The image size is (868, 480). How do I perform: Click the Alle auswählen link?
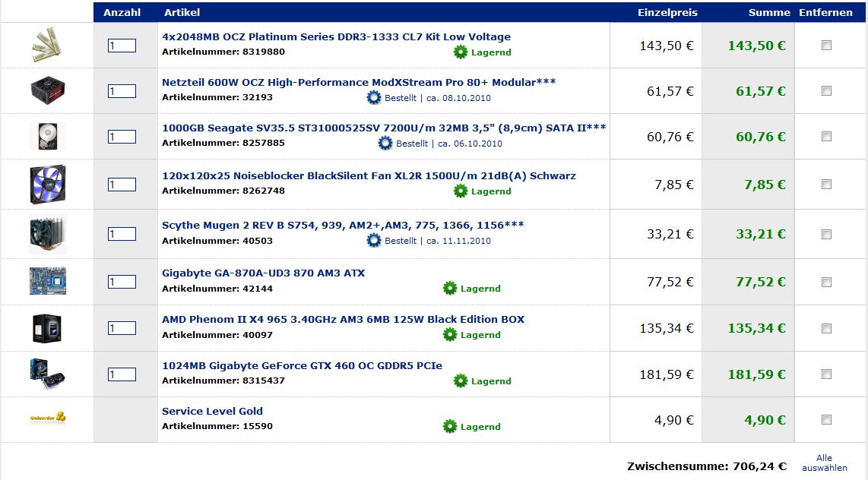tap(824, 463)
